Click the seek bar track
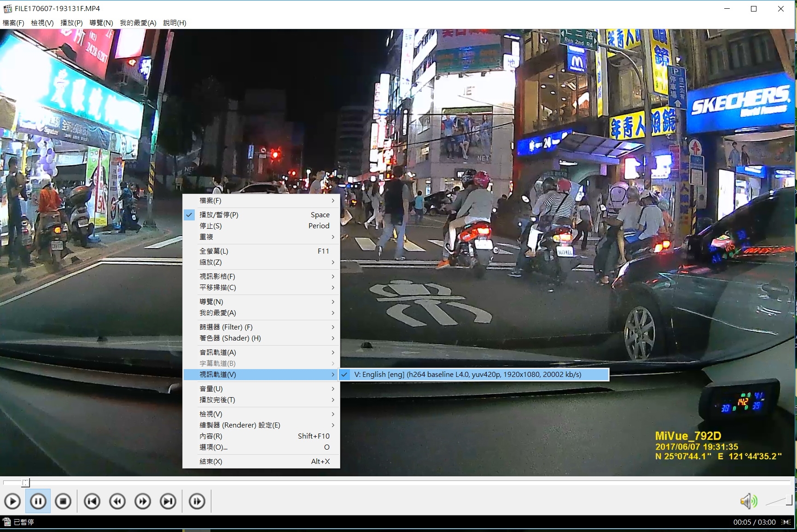Image resolution: width=797 pixels, height=532 pixels. [397, 482]
